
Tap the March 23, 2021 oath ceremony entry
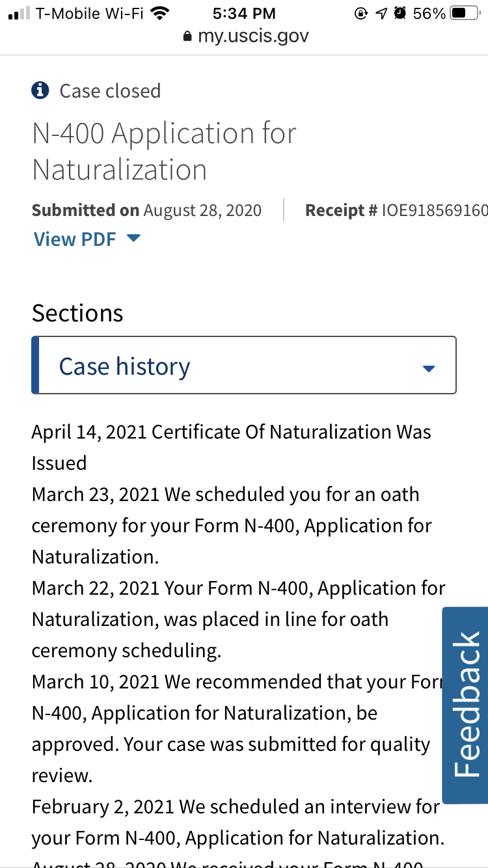click(x=232, y=526)
